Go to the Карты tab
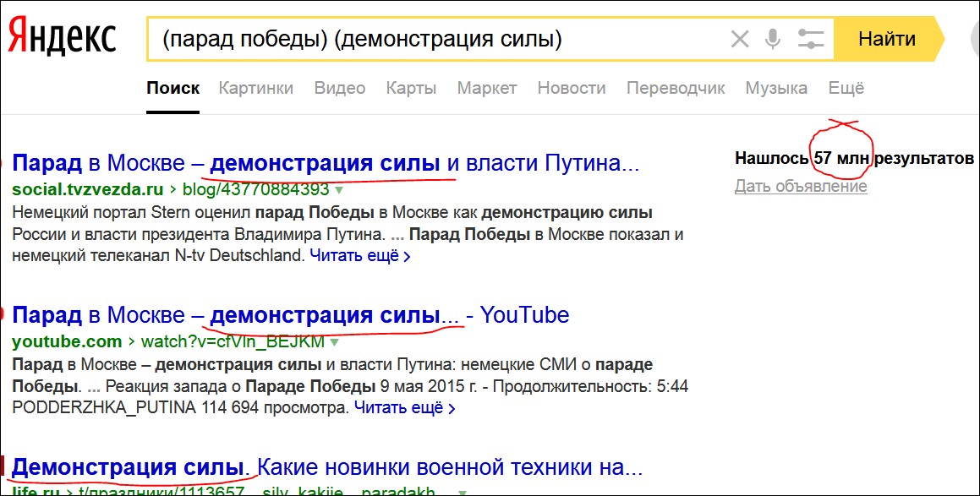Viewport: 980px width, 496px height. coord(411,88)
